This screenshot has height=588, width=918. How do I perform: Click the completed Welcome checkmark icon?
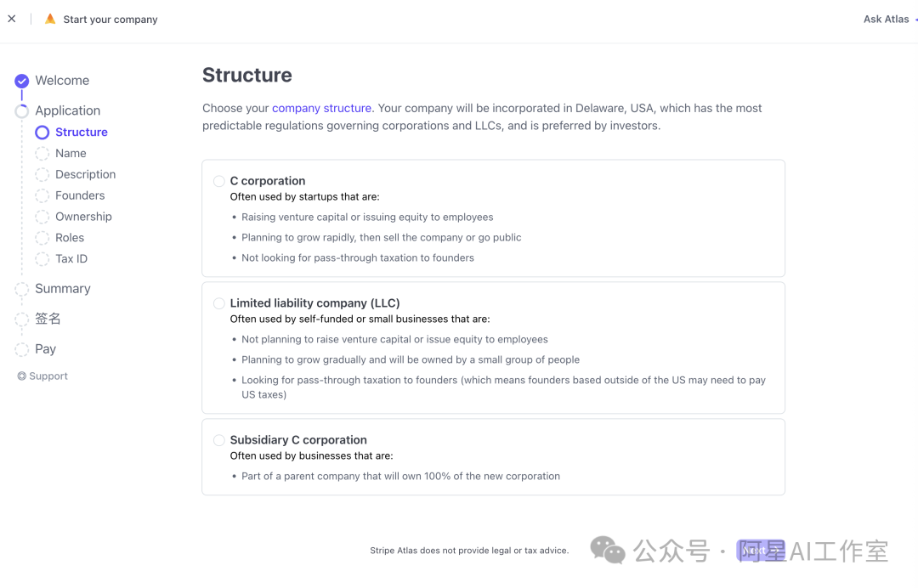(22, 81)
